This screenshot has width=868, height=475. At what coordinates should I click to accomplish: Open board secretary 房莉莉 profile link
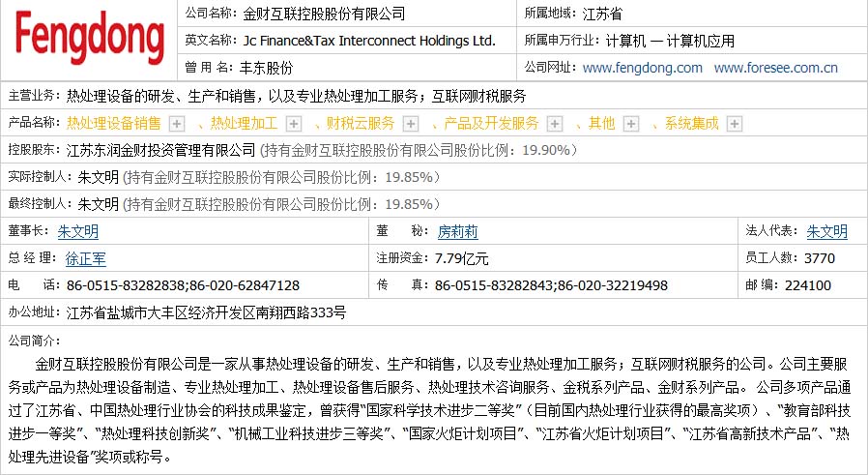coord(457,232)
